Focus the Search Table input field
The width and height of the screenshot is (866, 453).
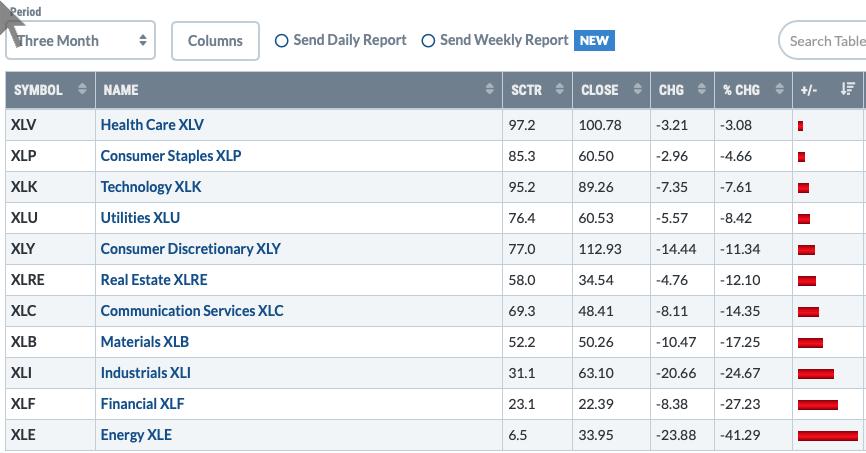point(825,41)
